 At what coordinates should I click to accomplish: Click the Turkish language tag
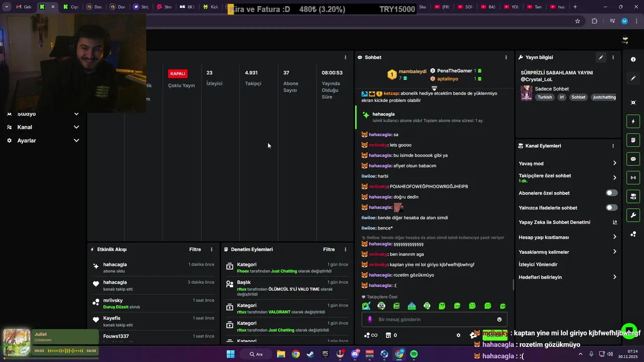click(545, 97)
